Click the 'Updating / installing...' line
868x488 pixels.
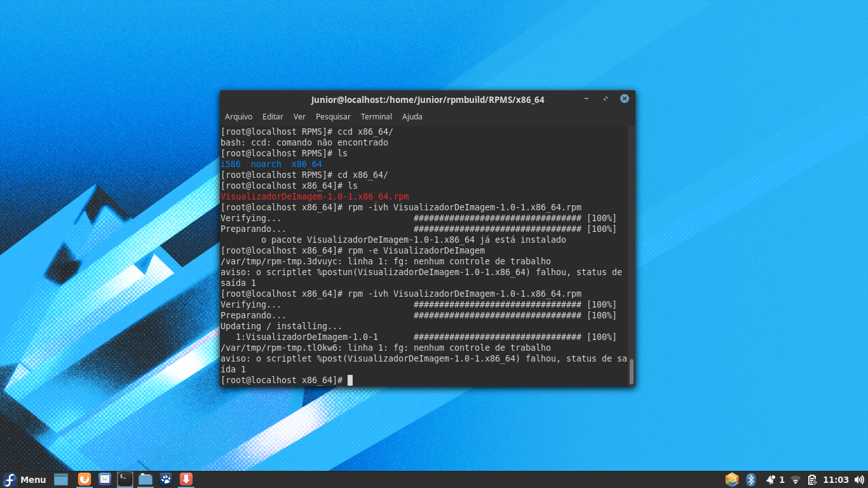pyautogui.click(x=281, y=327)
